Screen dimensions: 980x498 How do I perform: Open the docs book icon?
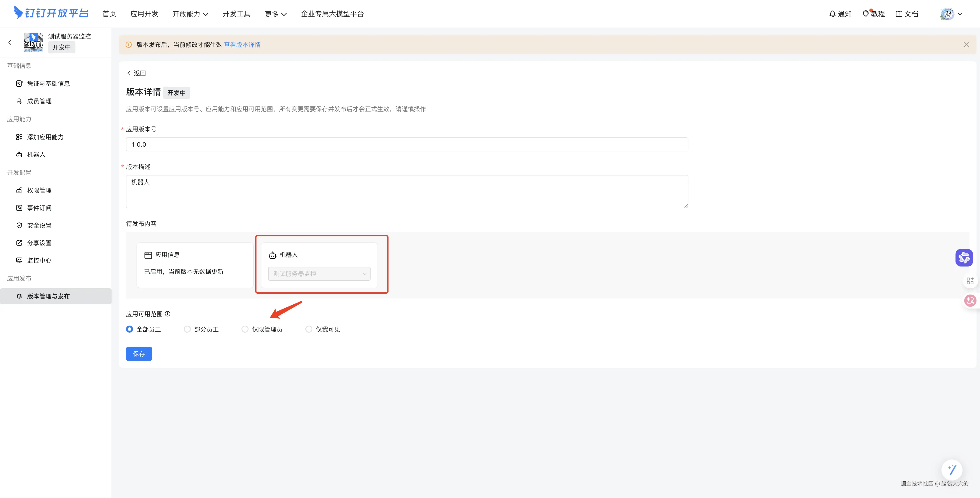pos(899,14)
